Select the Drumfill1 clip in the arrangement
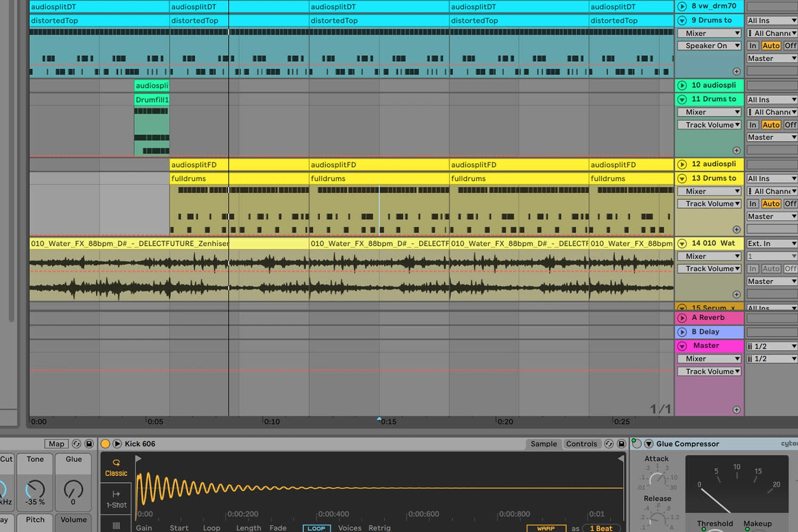 (x=152, y=99)
